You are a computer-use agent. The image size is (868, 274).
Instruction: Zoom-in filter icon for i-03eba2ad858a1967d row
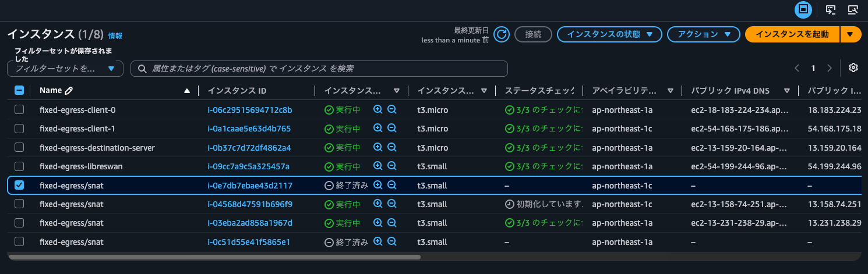tap(377, 222)
